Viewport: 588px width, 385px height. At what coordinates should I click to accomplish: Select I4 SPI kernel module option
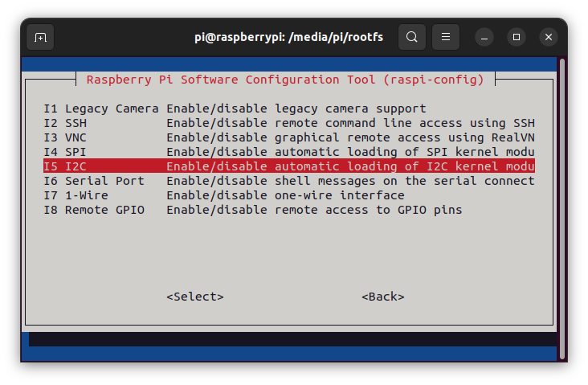click(288, 152)
